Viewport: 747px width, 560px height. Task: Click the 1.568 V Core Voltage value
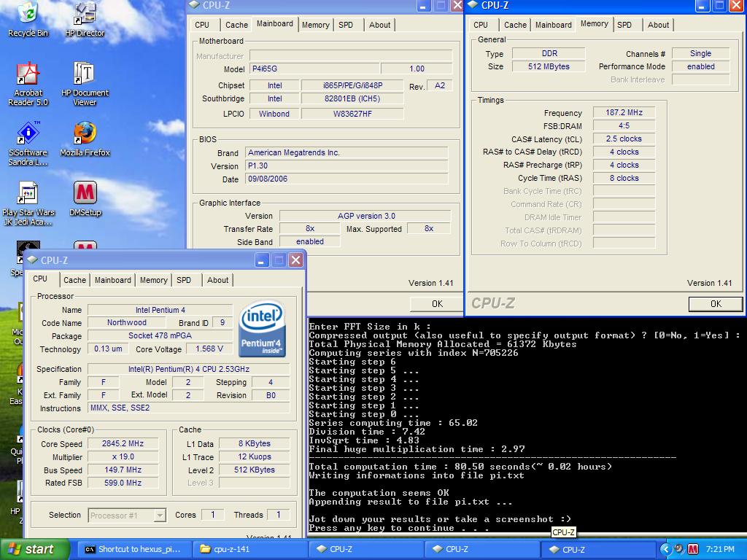pyautogui.click(x=209, y=349)
